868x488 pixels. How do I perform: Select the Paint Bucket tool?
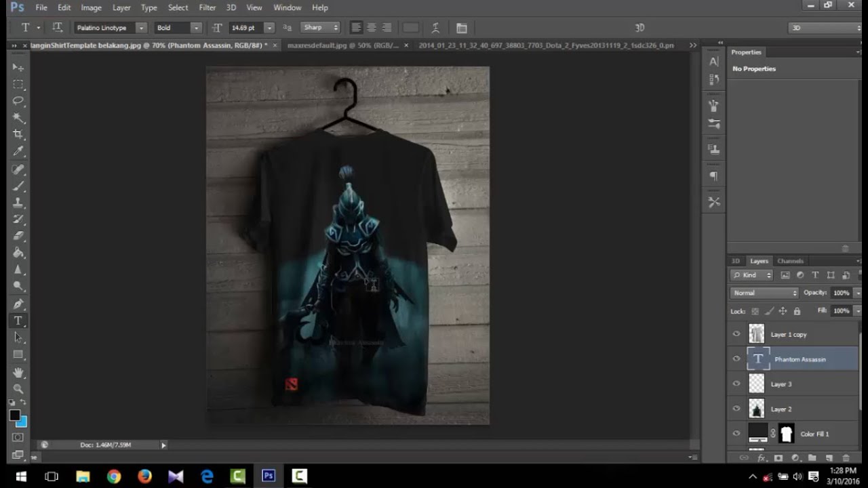(18, 253)
